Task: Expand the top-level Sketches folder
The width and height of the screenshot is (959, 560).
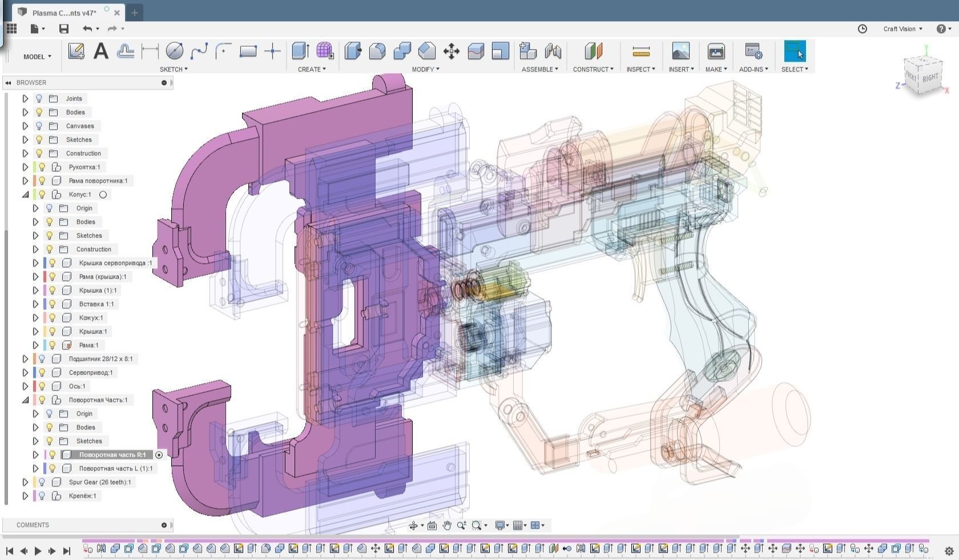Action: (25, 139)
